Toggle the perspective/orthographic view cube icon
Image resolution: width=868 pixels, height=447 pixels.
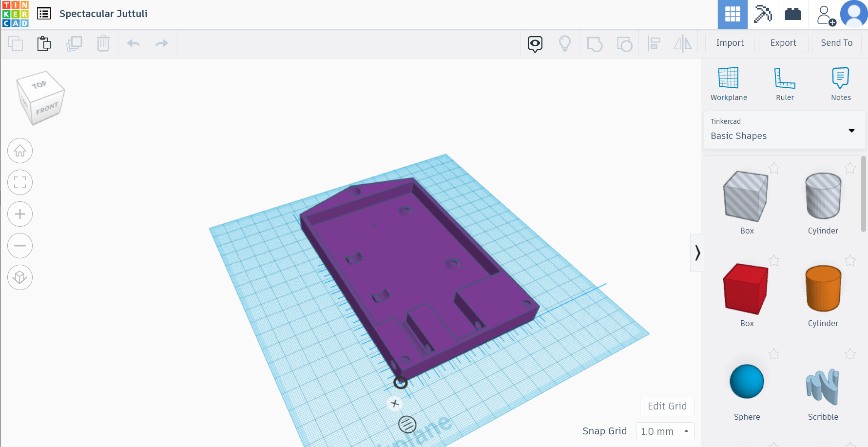pyautogui.click(x=20, y=277)
